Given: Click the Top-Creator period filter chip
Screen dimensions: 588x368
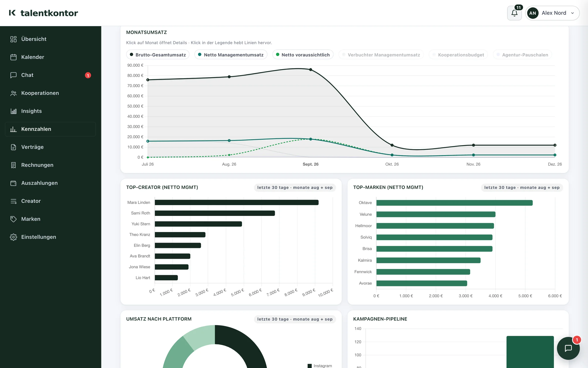Looking at the screenshot, I should coord(295,187).
